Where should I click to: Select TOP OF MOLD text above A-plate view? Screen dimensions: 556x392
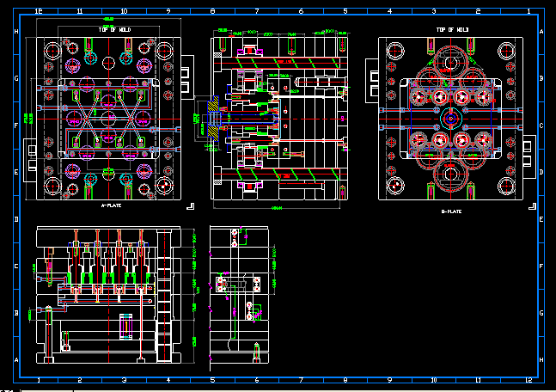click(x=114, y=30)
